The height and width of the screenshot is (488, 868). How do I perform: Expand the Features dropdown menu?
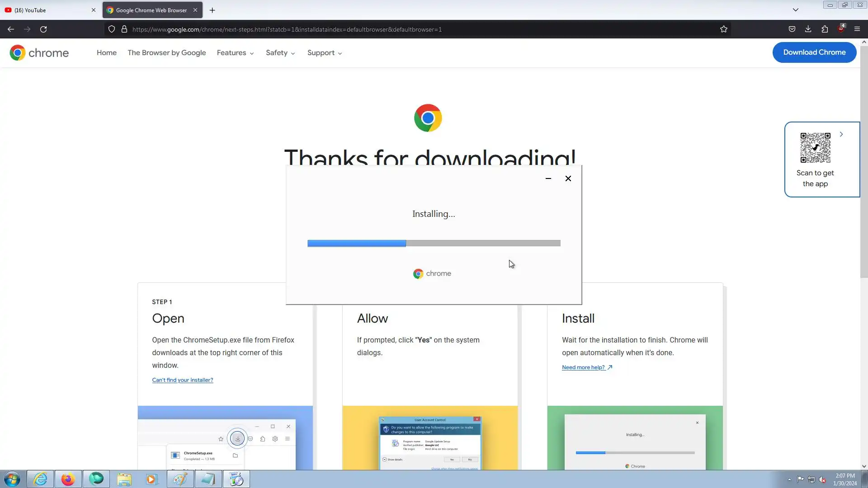click(235, 53)
